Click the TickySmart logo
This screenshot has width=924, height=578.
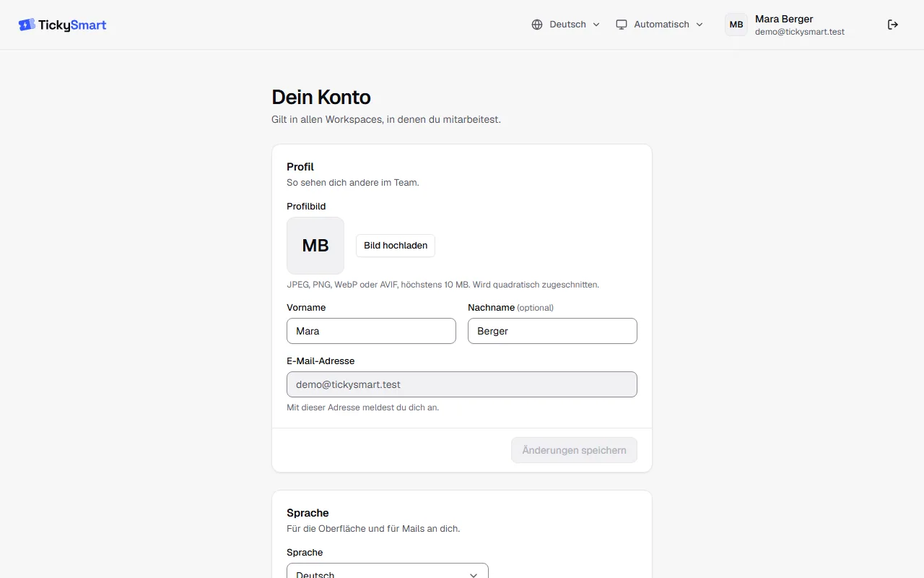coord(62,25)
